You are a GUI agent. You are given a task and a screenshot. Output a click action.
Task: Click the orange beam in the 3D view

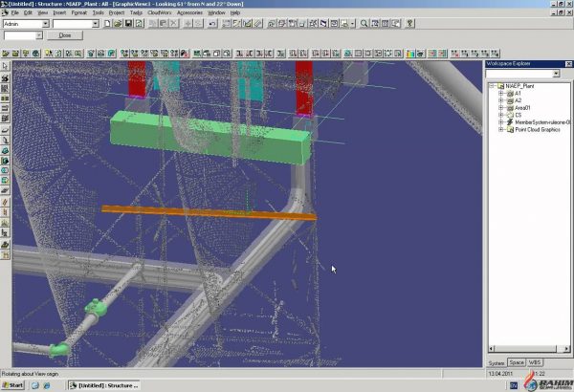coord(209,212)
